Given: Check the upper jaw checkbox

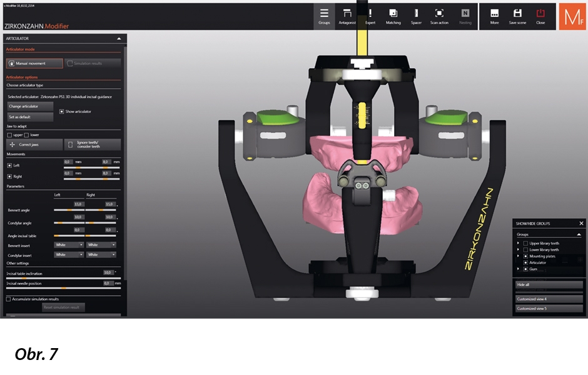Looking at the screenshot, I should [x=9, y=135].
